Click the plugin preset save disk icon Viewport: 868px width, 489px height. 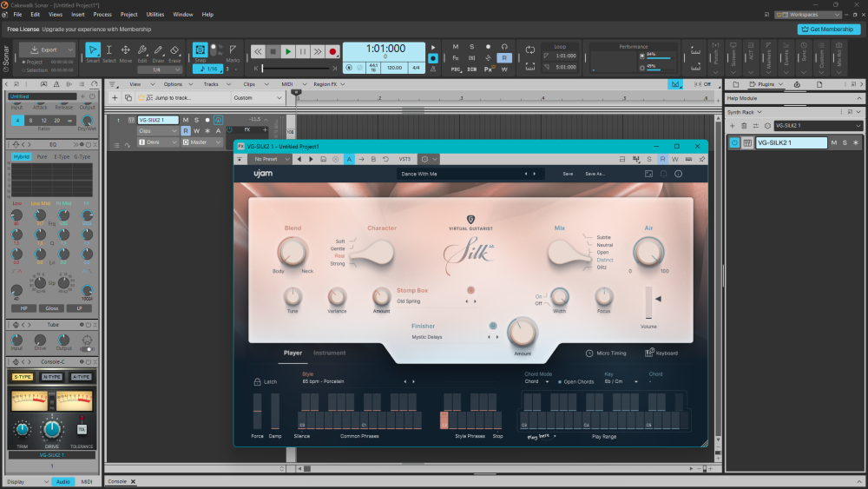323,159
